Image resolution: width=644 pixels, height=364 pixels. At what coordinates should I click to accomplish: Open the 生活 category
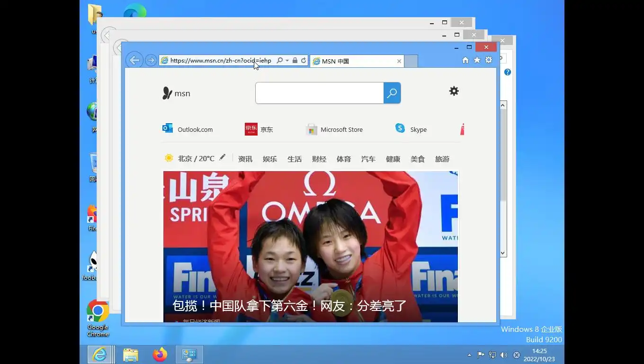click(295, 159)
